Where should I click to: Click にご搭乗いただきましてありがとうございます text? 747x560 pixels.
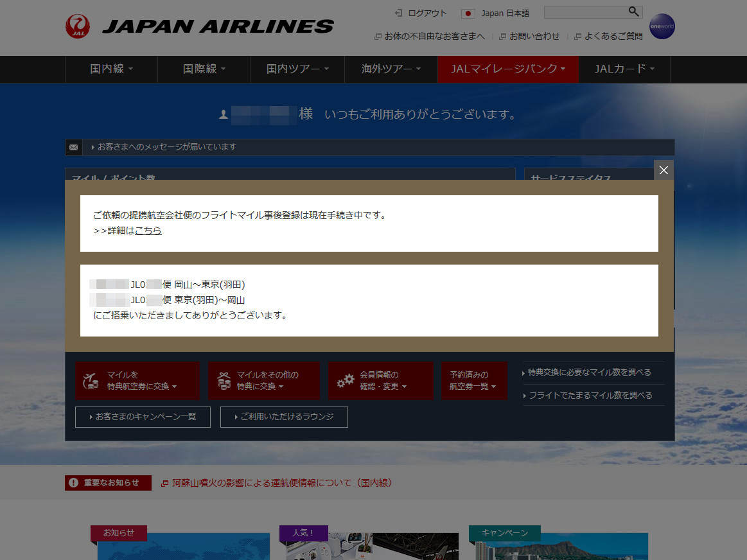(x=189, y=315)
